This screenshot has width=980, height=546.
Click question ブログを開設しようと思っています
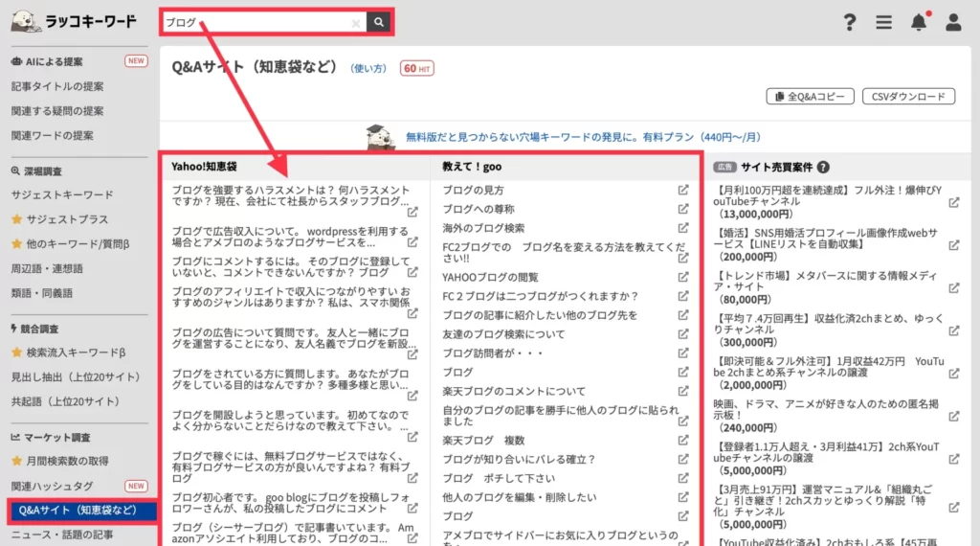[x=291, y=421]
